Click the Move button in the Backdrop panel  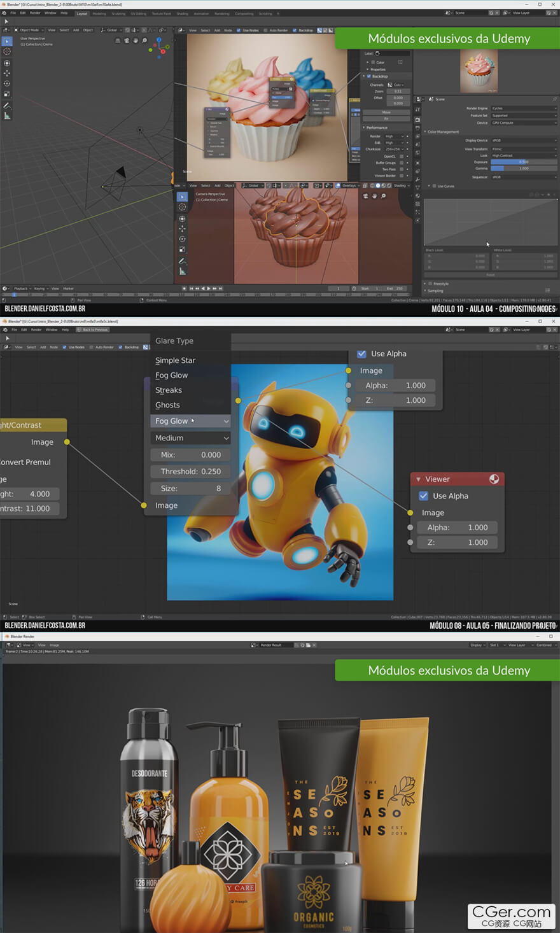[x=386, y=113]
